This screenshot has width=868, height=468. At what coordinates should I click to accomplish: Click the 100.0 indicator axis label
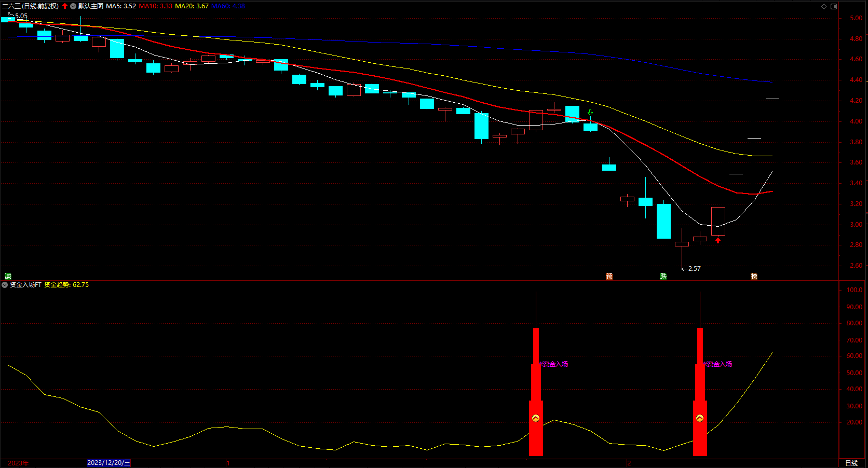(x=855, y=290)
